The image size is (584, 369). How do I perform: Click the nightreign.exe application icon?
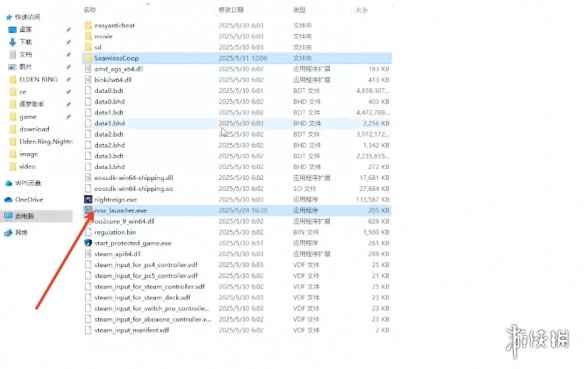[x=88, y=200]
